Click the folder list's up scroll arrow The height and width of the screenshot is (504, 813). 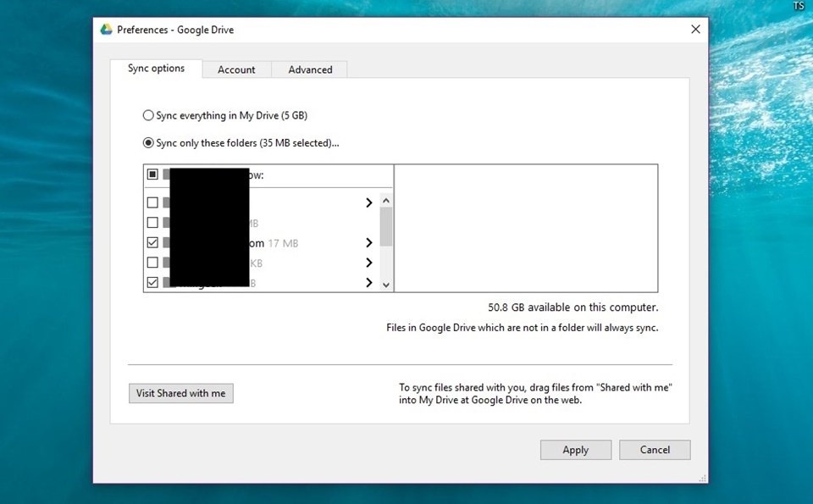(x=386, y=201)
